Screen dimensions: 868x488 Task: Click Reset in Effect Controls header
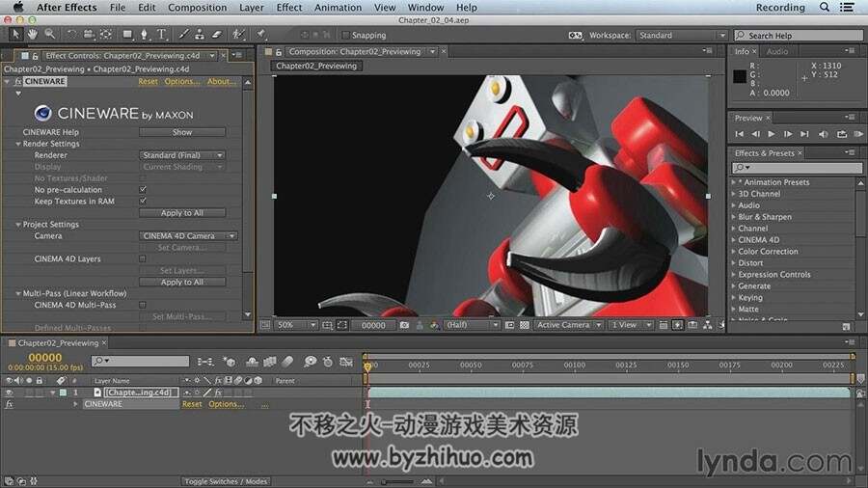pyautogui.click(x=148, y=81)
